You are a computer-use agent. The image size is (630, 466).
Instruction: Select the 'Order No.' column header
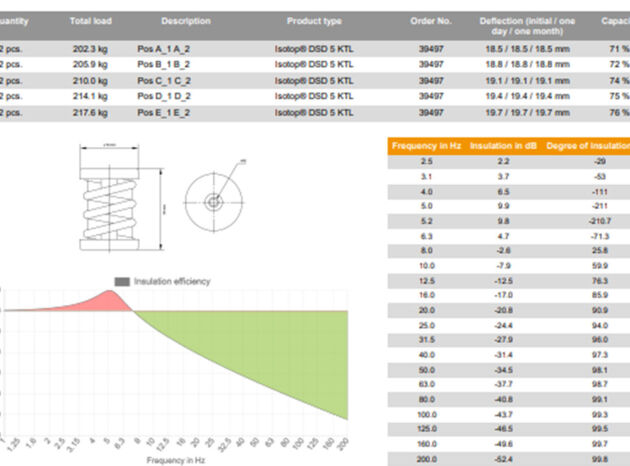tap(431, 21)
